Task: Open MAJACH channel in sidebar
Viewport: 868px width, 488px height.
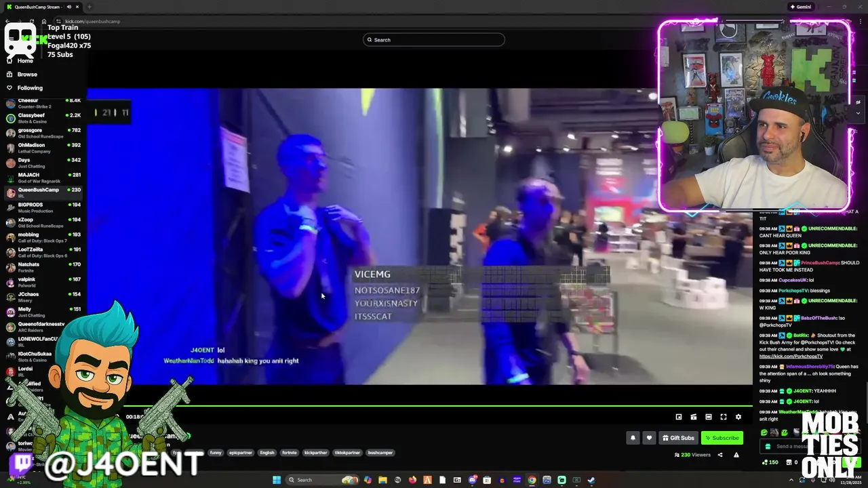Action: pyautogui.click(x=43, y=178)
